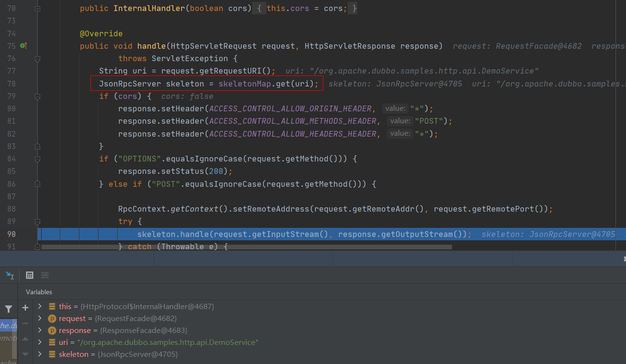The width and height of the screenshot is (626, 364).
Task: Click the move watch down arrow
Action: pos(25,354)
